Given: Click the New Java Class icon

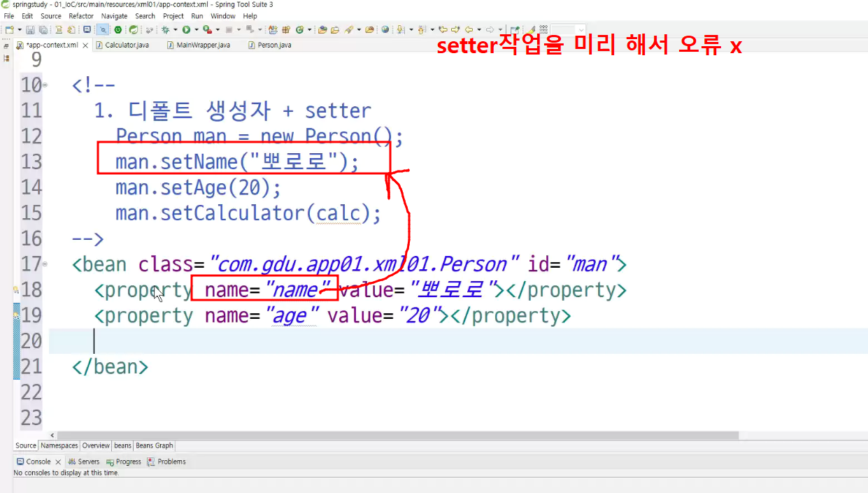Looking at the screenshot, I should click(299, 29).
